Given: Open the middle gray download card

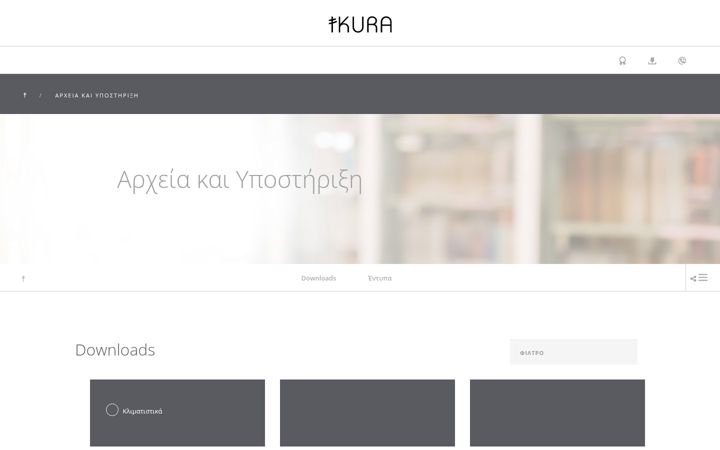Looking at the screenshot, I should (x=367, y=413).
